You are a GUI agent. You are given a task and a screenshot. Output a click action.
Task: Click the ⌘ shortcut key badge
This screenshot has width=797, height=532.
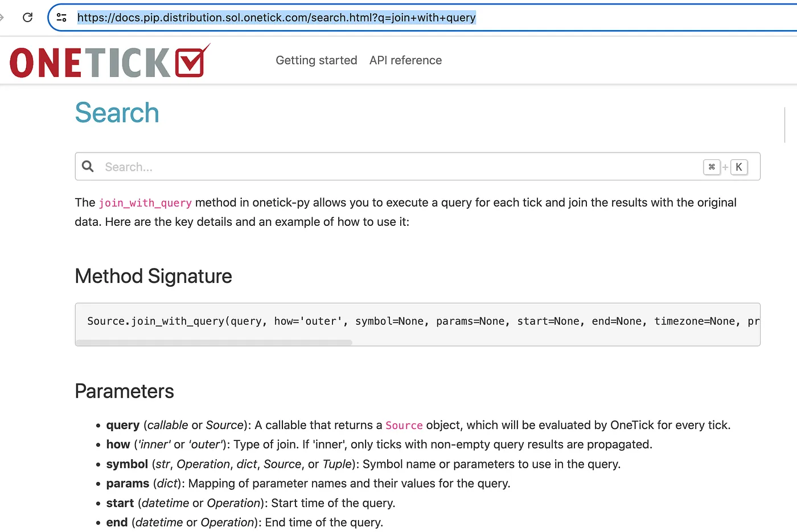pyautogui.click(x=712, y=167)
